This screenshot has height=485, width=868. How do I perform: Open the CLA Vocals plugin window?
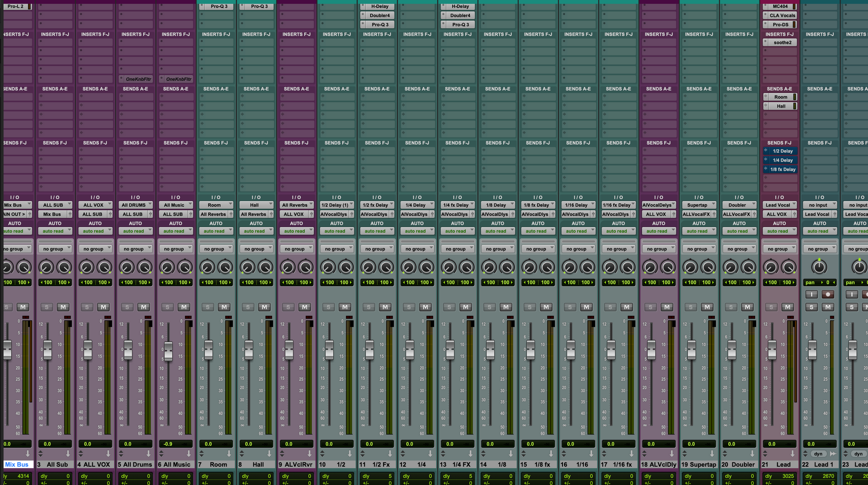tap(782, 16)
